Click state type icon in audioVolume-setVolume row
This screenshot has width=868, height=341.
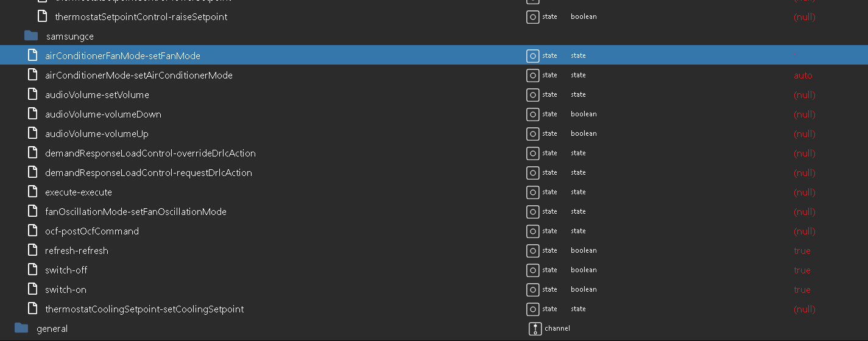[533, 95]
